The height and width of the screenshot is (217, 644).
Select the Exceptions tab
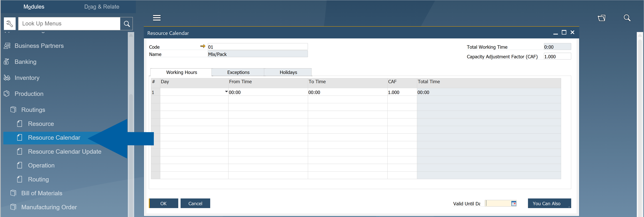click(238, 72)
